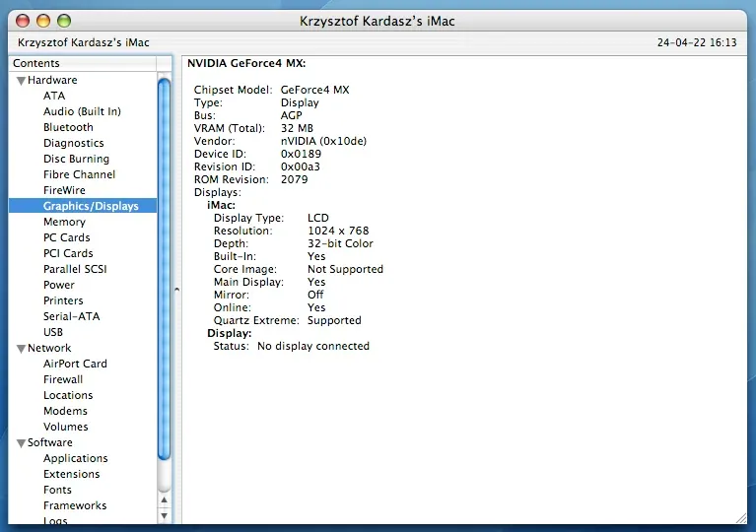
Task: Click 'Not Supported' Core Image value
Action: click(x=345, y=269)
